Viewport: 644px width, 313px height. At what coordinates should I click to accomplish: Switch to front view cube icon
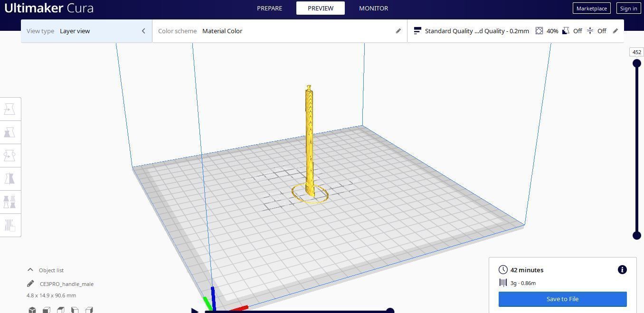47,310
